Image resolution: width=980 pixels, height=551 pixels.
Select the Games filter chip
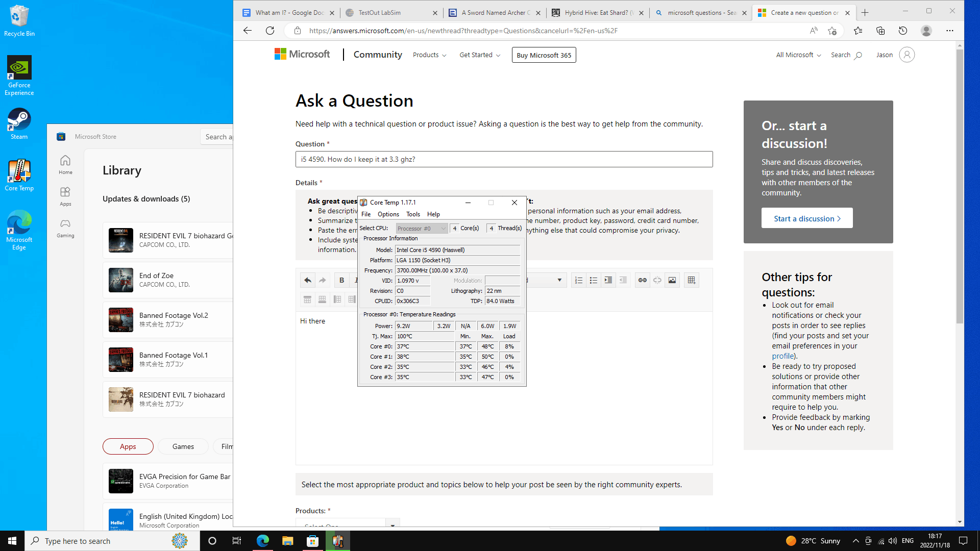pos(183,446)
